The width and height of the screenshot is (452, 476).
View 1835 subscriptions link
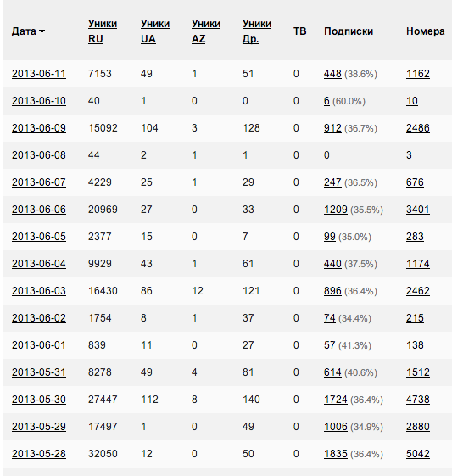(336, 454)
